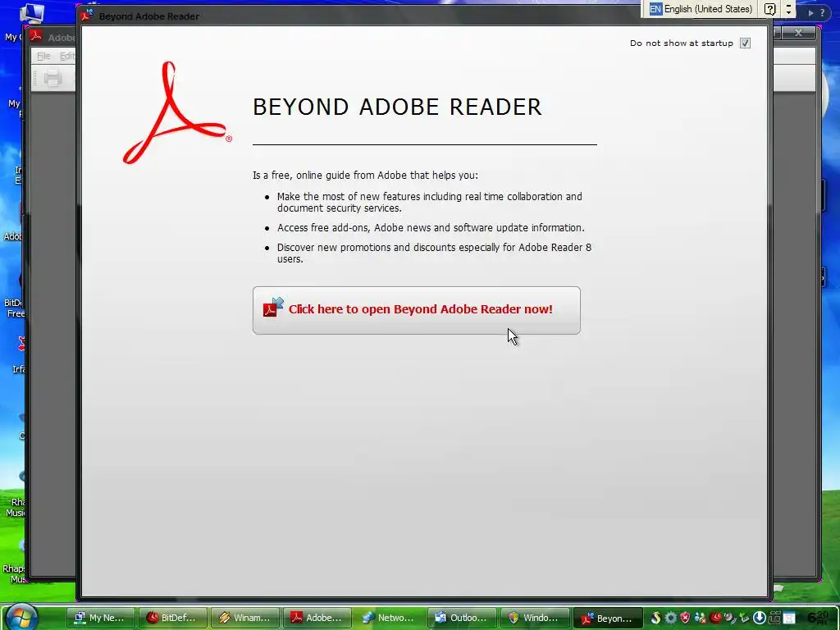Click the Adobe Reader background window title icon
The image size is (840, 630).
tap(36, 36)
